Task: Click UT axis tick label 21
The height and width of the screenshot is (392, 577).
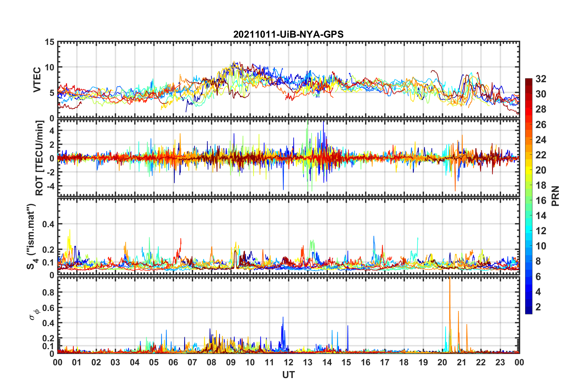Action: [461, 362]
